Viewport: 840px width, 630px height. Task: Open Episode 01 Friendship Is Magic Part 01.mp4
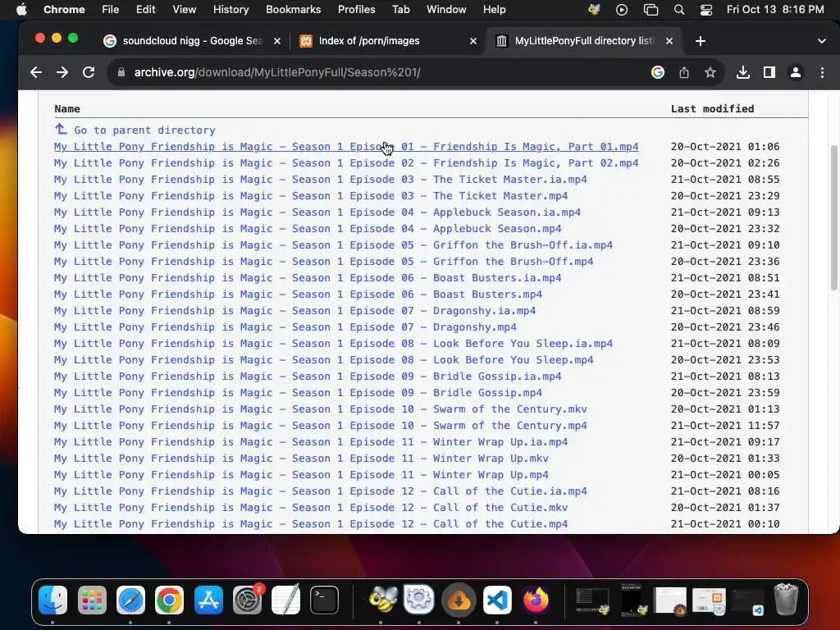click(346, 146)
